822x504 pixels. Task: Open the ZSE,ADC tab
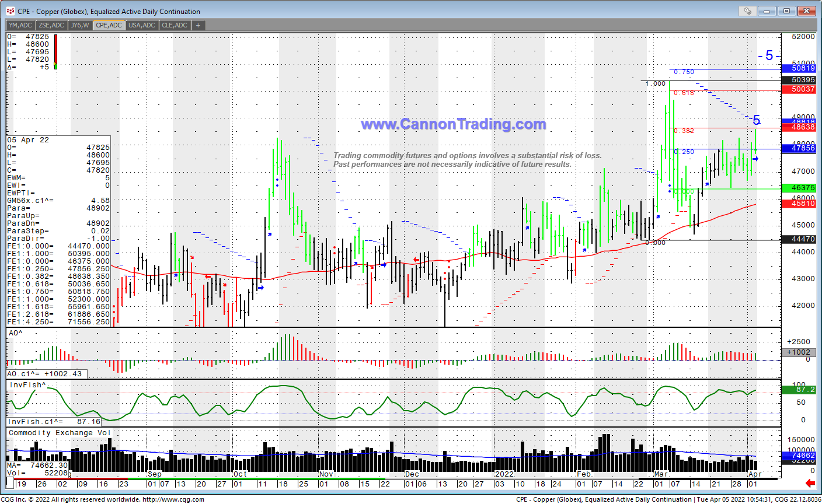[51, 25]
